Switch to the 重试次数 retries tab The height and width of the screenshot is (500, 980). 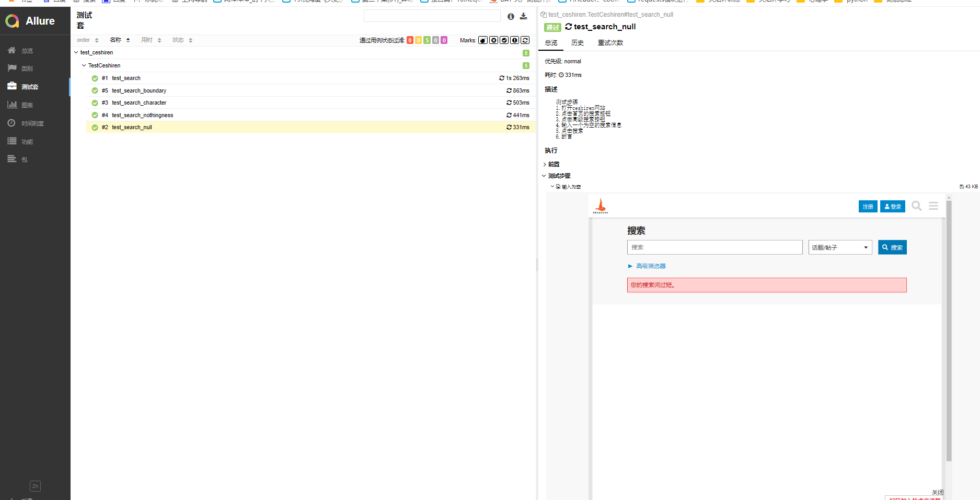610,43
